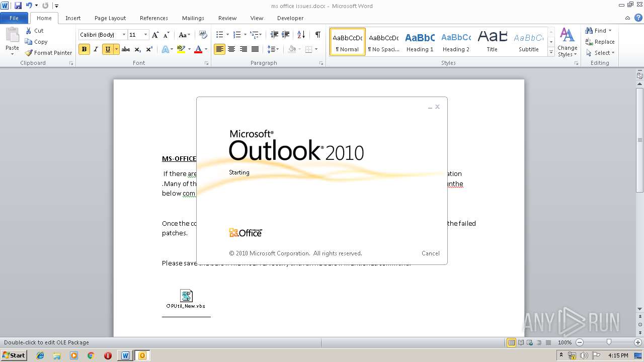Open the Change Case dropdown
The width and height of the screenshot is (644, 362).
click(185, 35)
